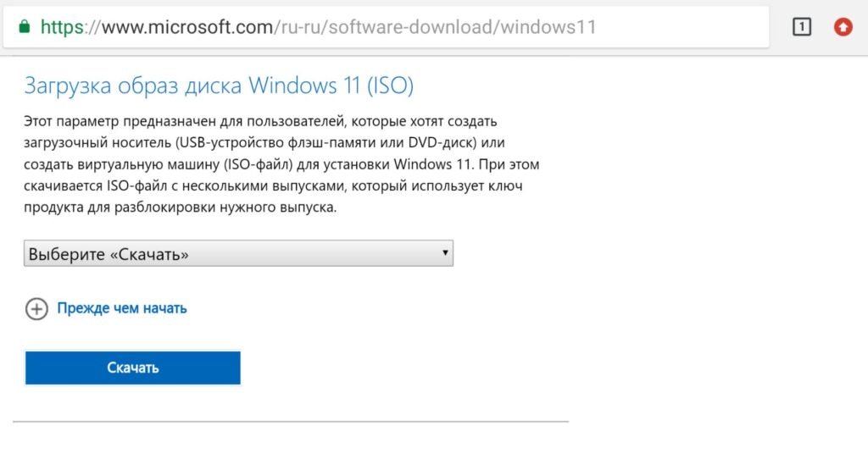
Task: Expand the Прежде чем начать section
Action: tap(122, 308)
